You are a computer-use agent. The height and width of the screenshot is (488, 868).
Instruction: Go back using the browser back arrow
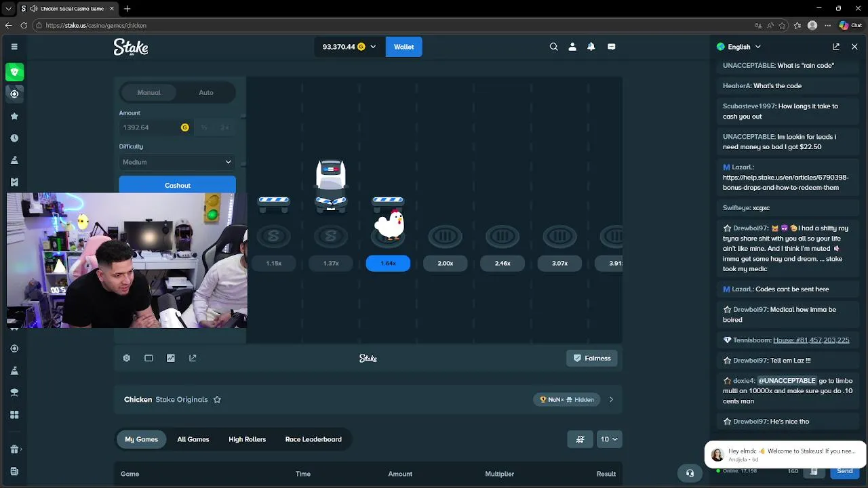click(8, 25)
